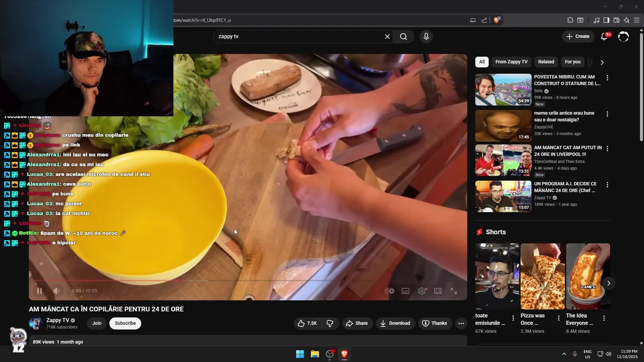This screenshot has height=362, width=644.
Task: Open options menu for meme-urile antice video
Action: [607, 114]
